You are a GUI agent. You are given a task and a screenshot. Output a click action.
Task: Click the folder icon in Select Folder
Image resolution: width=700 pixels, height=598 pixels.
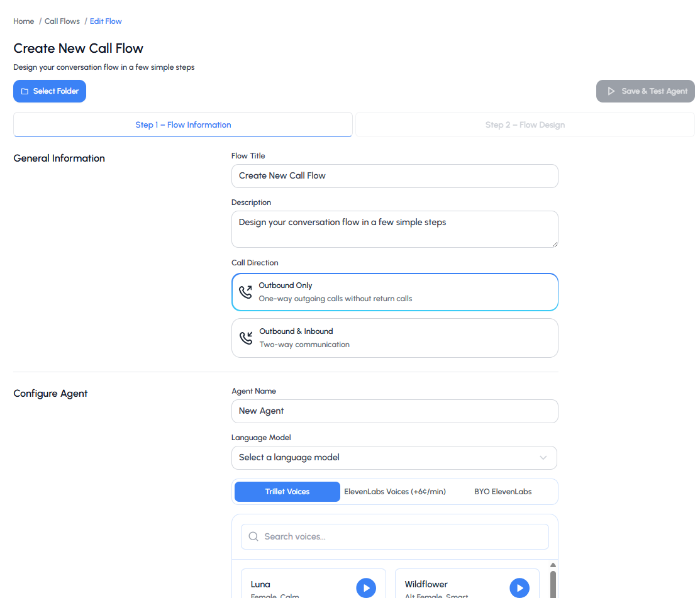[25, 91]
